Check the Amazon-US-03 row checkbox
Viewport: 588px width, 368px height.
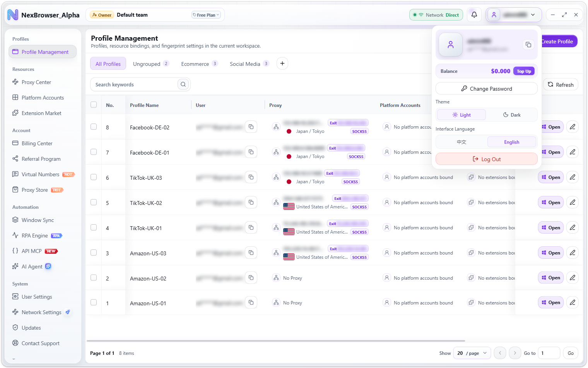[94, 253]
